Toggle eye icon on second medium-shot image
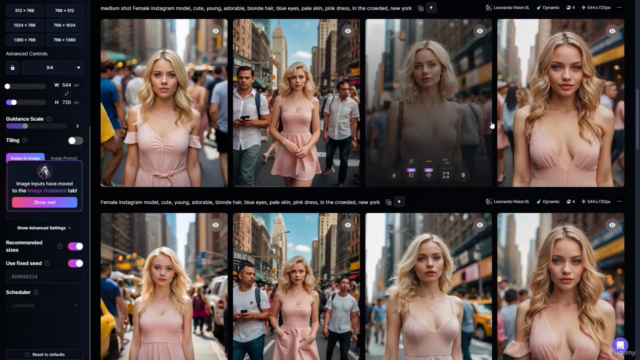 (348, 31)
